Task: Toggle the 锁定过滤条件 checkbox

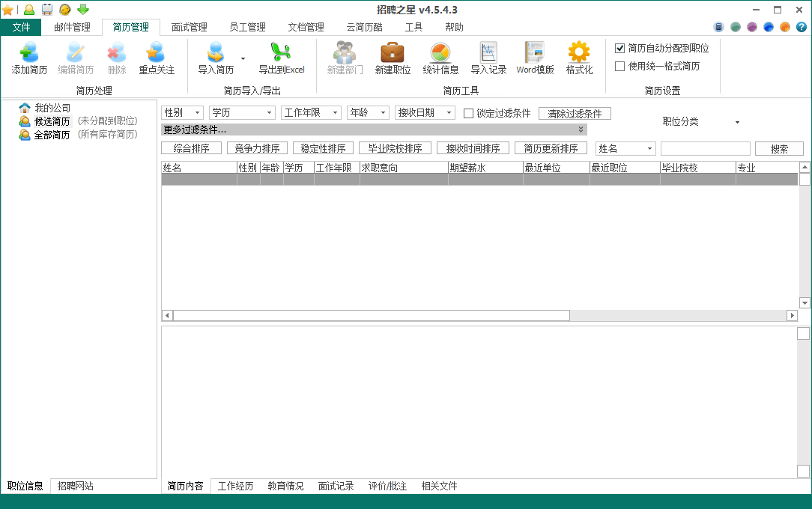Action: (469, 114)
